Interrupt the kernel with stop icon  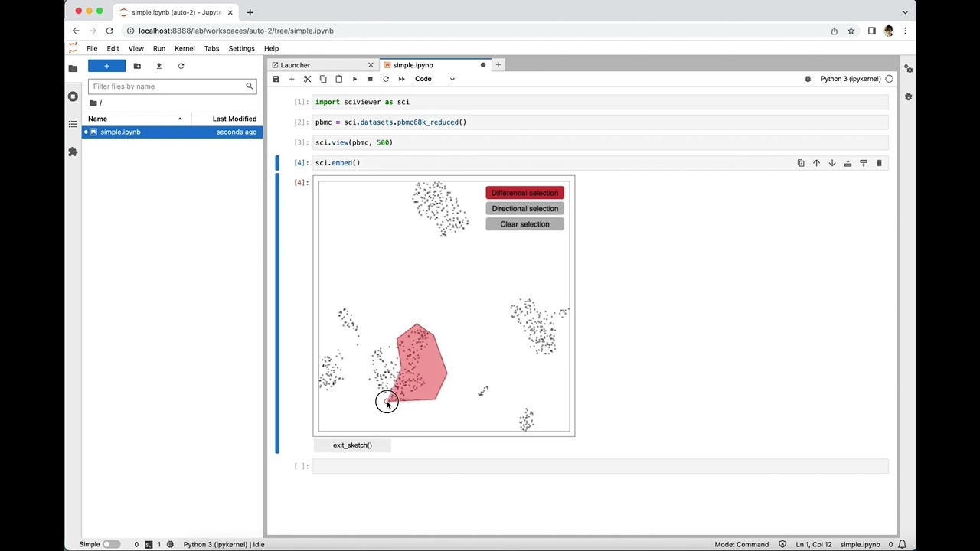click(x=370, y=79)
